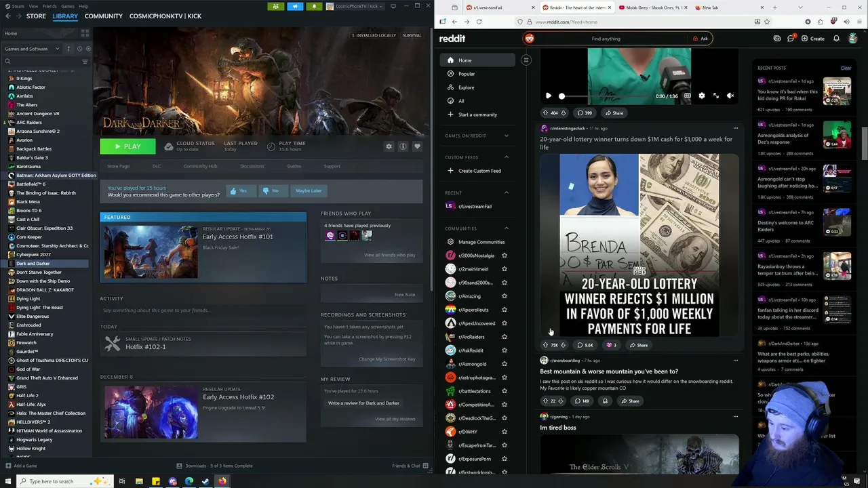
Task: Click Steam library sort arrow icon
Action: 68,49
